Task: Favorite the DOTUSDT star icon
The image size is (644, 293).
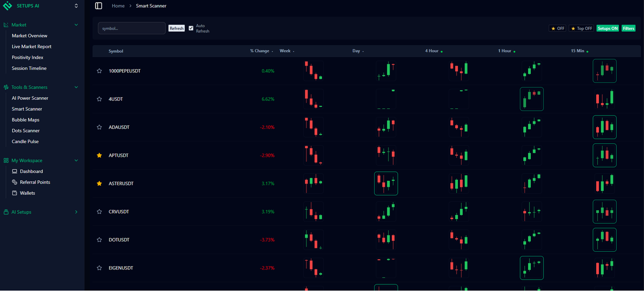Action: coord(99,240)
